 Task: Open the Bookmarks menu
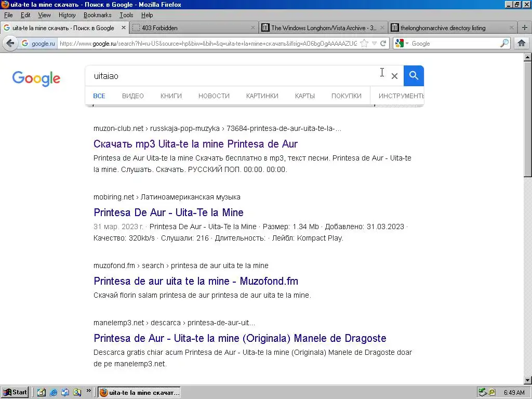(97, 15)
